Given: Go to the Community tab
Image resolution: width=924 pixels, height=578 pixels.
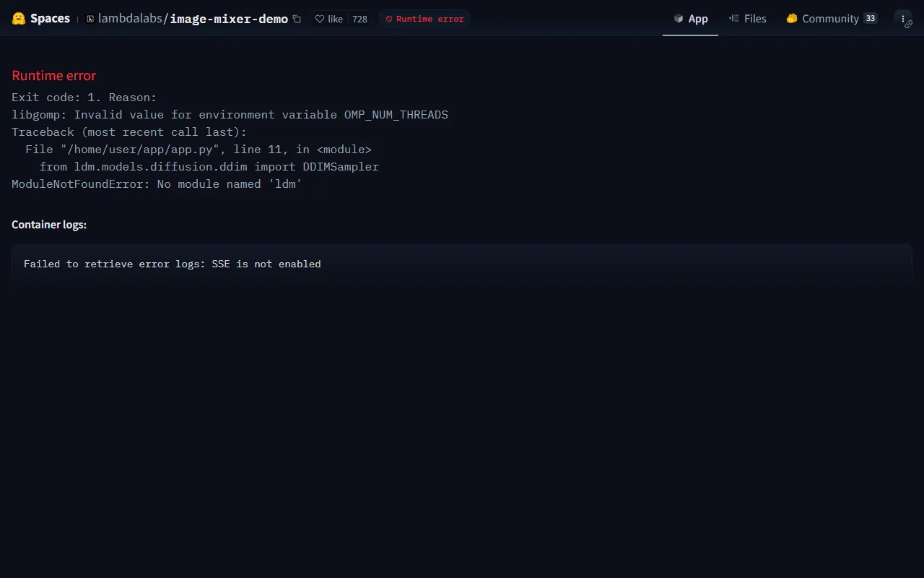Looking at the screenshot, I should 822,19.
